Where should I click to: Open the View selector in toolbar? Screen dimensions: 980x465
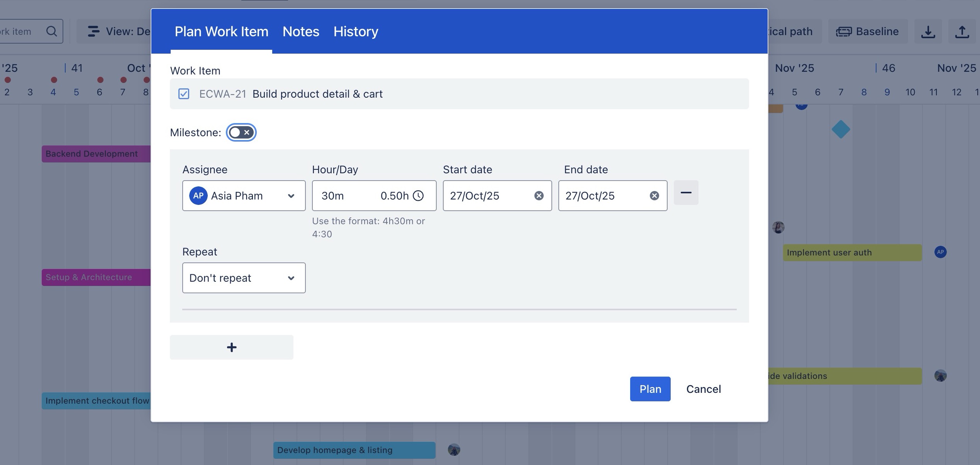pyautogui.click(x=116, y=32)
